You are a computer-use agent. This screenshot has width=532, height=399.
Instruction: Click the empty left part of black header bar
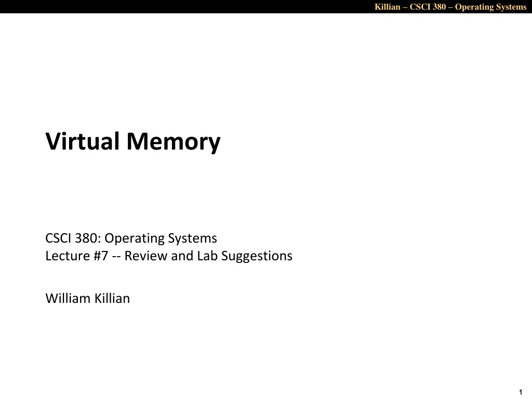coord(156,7)
